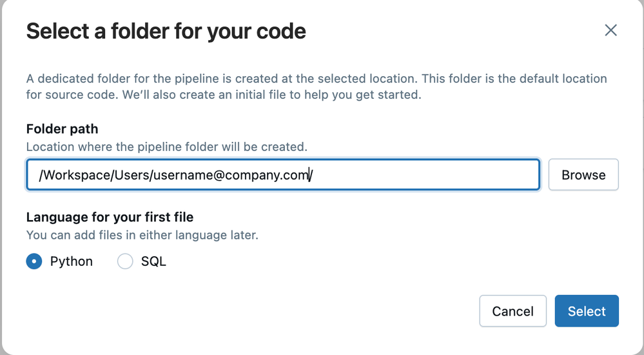Viewport: 644px width, 355px height.
Task: Click the 'Select a folder for your code' title
Action: click(x=166, y=31)
